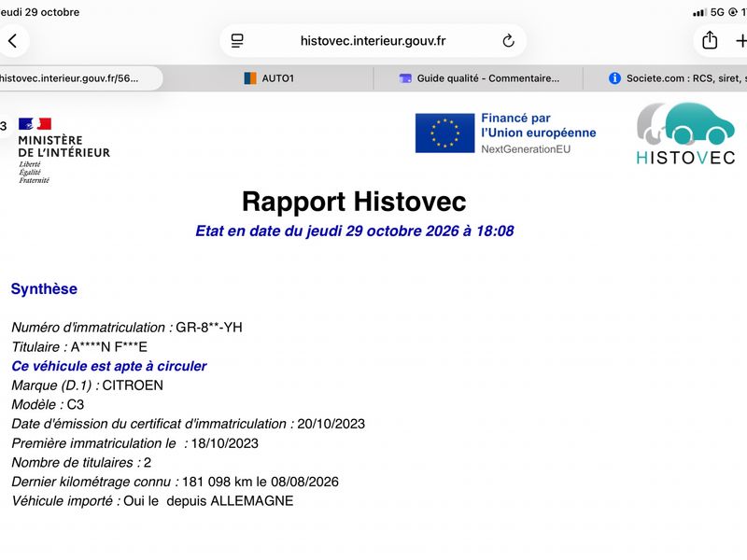Add a new tab with plus icon
This screenshot has width=747, height=560.
(x=741, y=41)
